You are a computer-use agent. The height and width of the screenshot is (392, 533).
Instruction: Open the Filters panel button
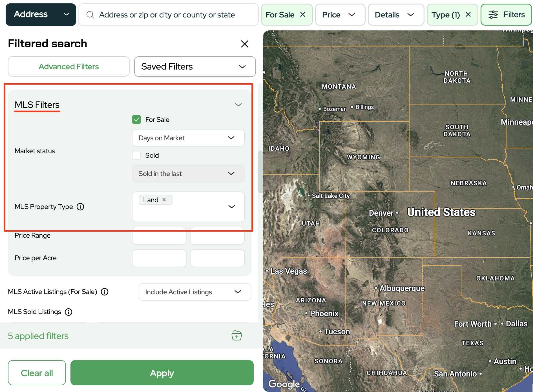[x=506, y=15]
